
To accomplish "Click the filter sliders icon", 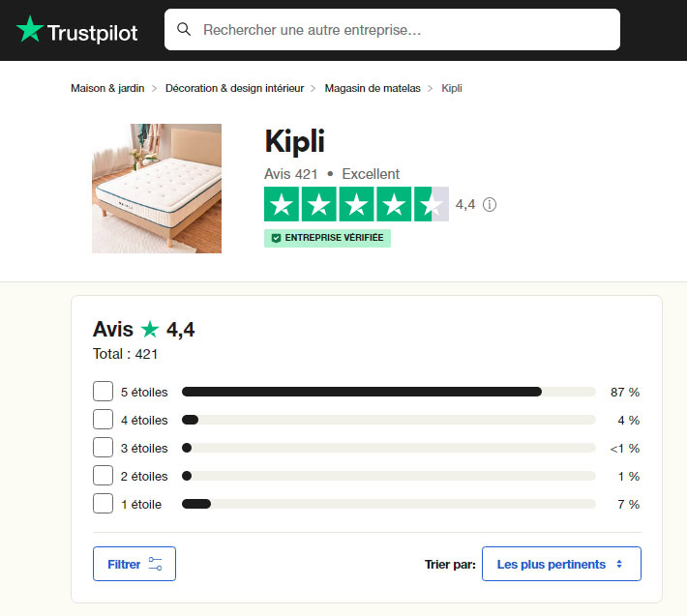I will point(156,564).
